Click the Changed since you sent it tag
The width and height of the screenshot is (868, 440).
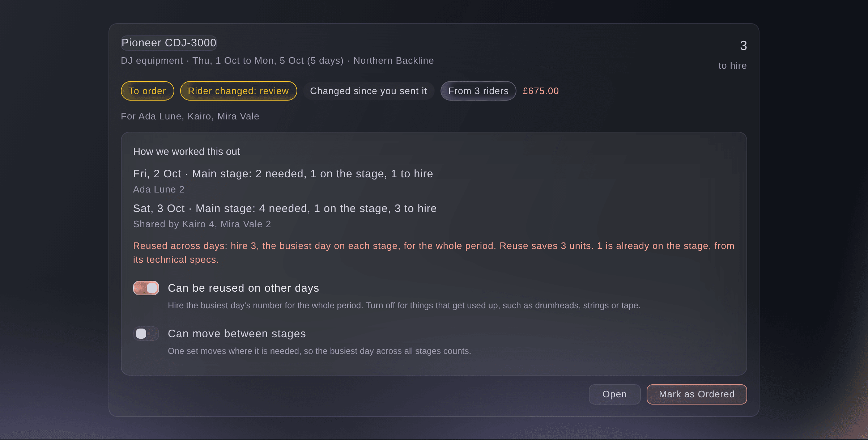(369, 91)
